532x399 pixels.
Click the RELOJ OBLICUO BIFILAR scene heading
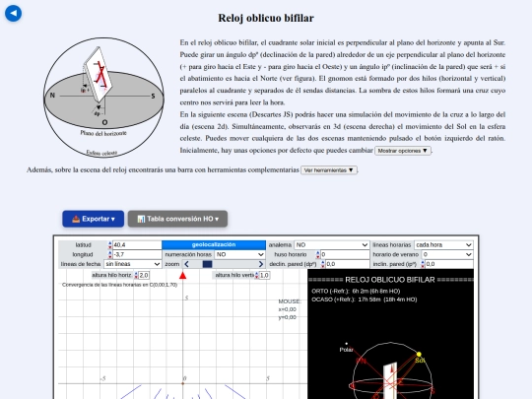[390, 280]
